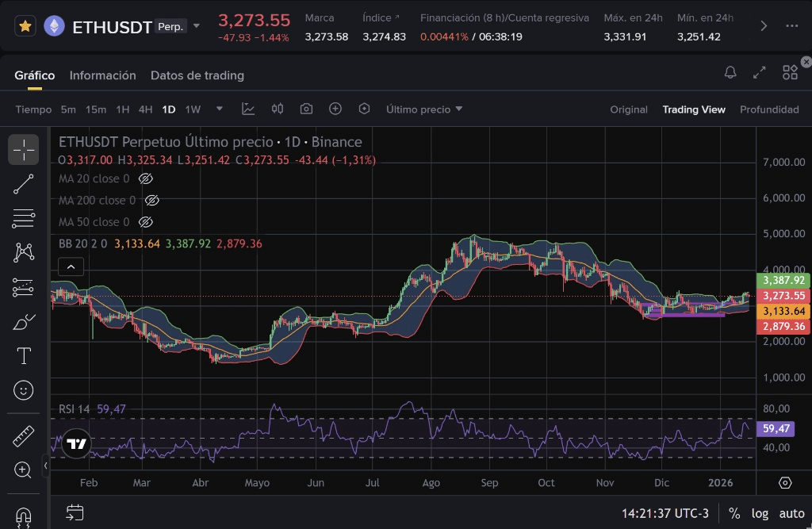Show the MA 200 indicator
812x529 pixels.
tap(152, 201)
